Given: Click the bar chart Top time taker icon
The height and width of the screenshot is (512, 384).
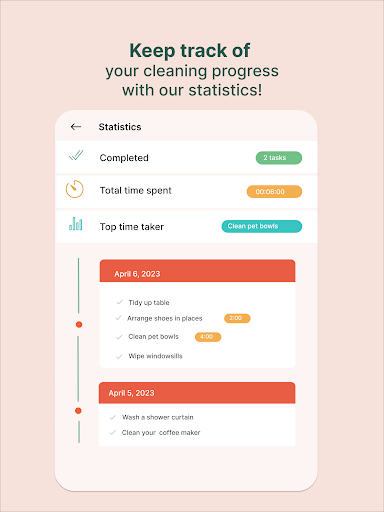Looking at the screenshot, I should (x=76, y=224).
